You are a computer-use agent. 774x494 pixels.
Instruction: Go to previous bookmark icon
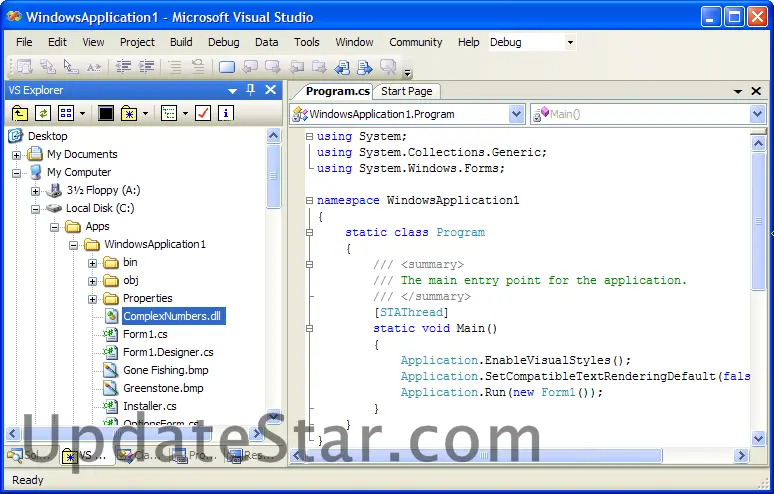point(250,67)
